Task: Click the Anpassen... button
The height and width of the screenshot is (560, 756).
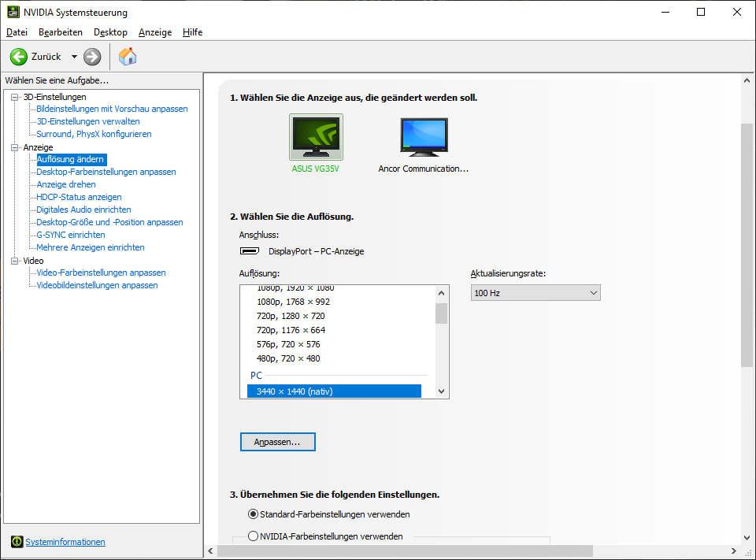Action: pos(278,442)
